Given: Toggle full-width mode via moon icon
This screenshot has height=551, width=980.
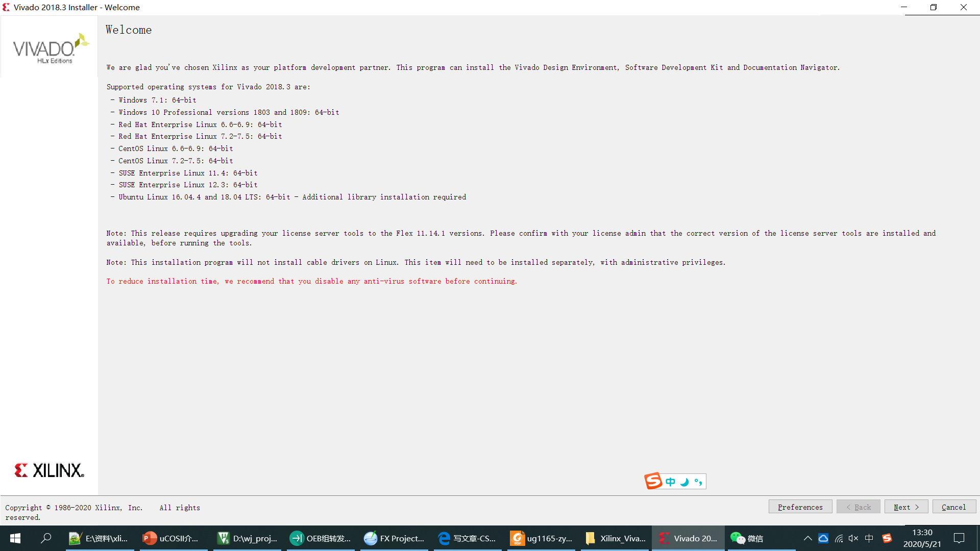Looking at the screenshot, I should [684, 481].
